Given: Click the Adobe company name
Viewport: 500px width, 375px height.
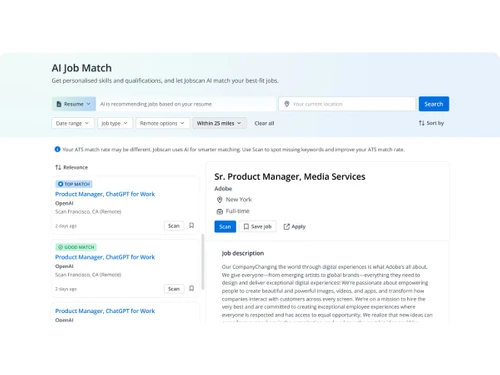Looking at the screenshot, I should coord(223,189).
